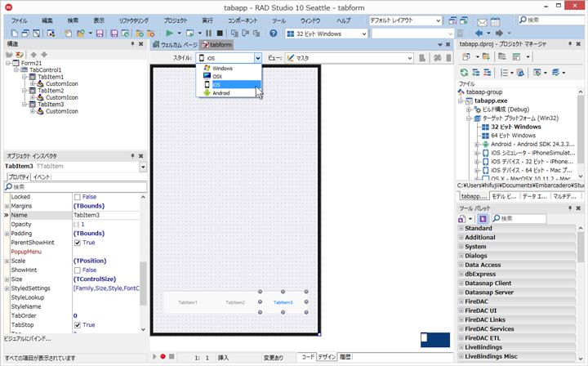This screenshot has height=366, width=588.
Task: Switch to the 履歴 tab at bottom
Action: [345, 357]
